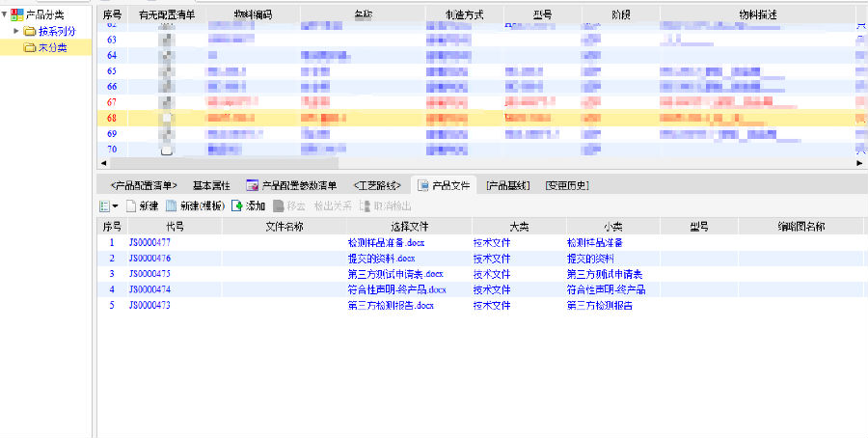Image resolution: width=868 pixels, height=438 pixels.
Task: Click the 物料编码 column header
Action: pos(252,14)
